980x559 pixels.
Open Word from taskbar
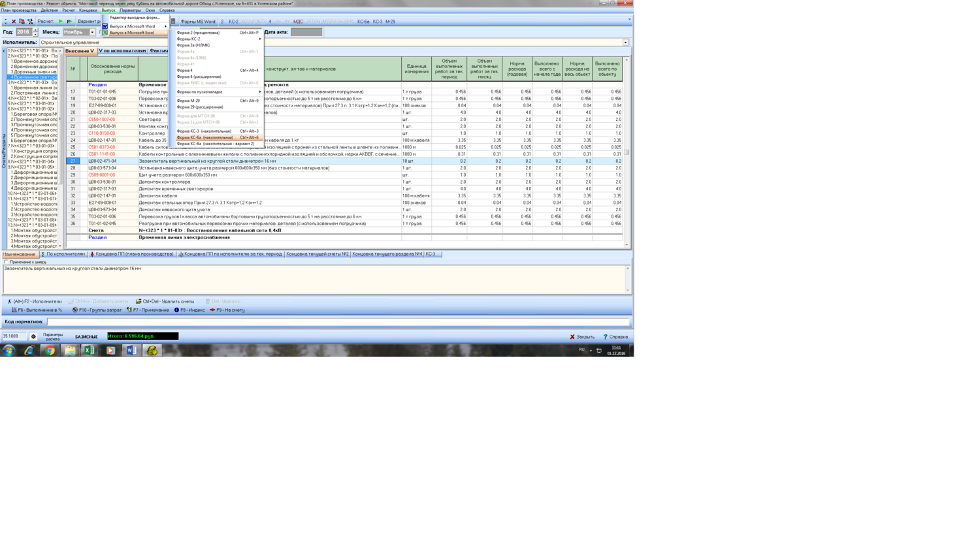131,350
